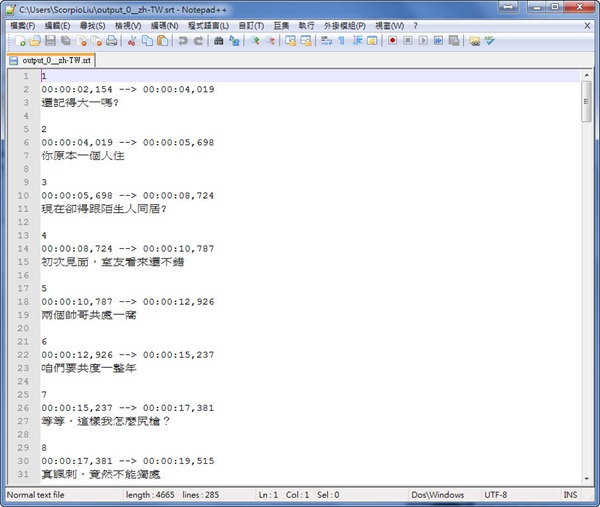Click the Close All documents toolbar icon
Viewport: 600px width, 507px height.
tap(96, 41)
